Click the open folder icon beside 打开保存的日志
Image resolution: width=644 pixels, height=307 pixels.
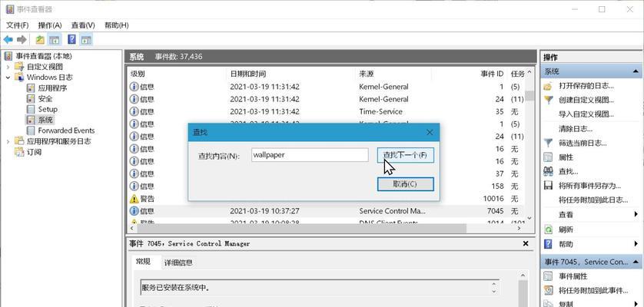548,86
